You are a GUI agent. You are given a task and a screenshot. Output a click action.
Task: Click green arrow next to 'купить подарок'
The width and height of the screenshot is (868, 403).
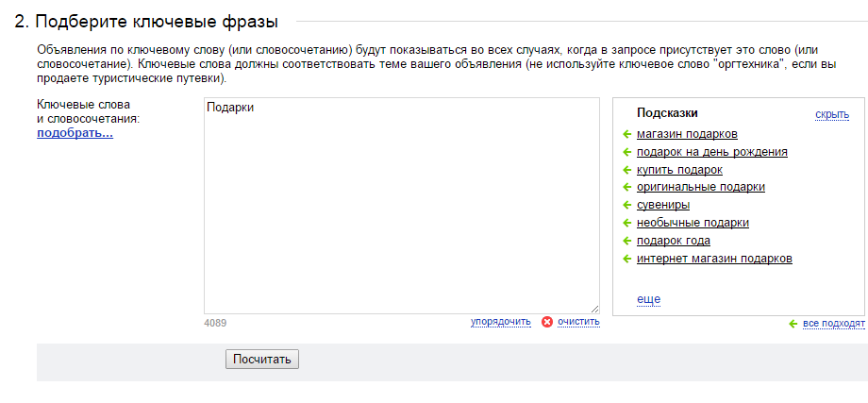pyautogui.click(x=626, y=169)
